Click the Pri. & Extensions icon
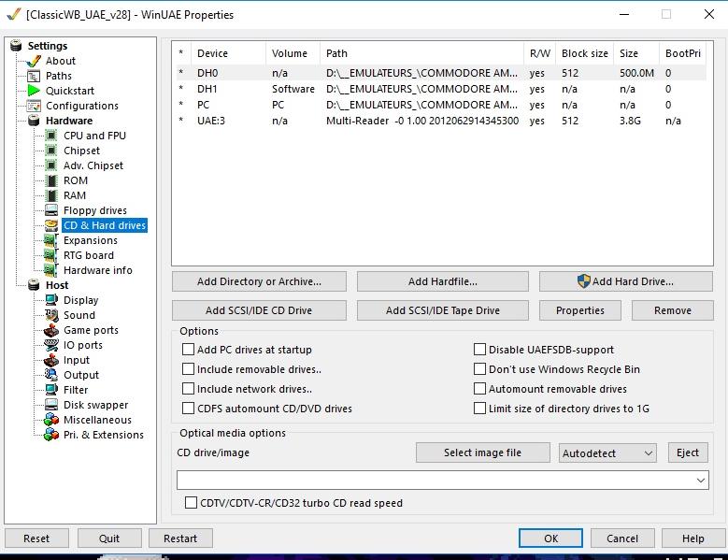 tap(51, 435)
